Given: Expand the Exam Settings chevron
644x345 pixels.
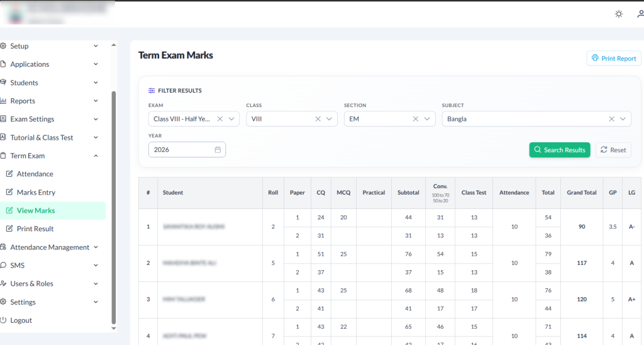Looking at the screenshot, I should (96, 119).
